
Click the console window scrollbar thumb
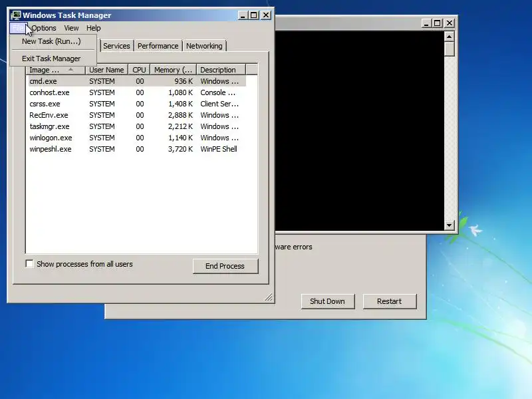[x=450, y=49]
